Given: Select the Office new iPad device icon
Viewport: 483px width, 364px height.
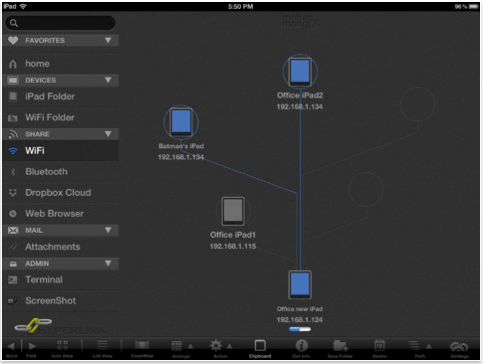Looking at the screenshot, I should [x=300, y=285].
